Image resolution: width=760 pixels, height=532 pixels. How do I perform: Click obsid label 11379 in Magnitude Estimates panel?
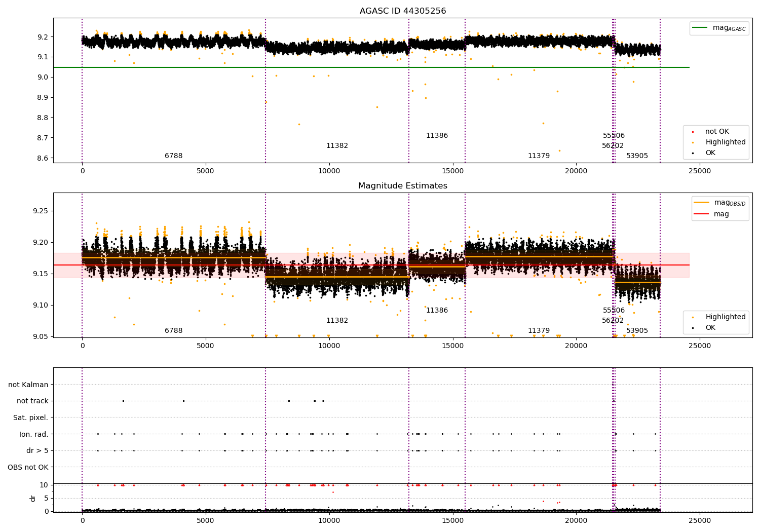coord(539,331)
